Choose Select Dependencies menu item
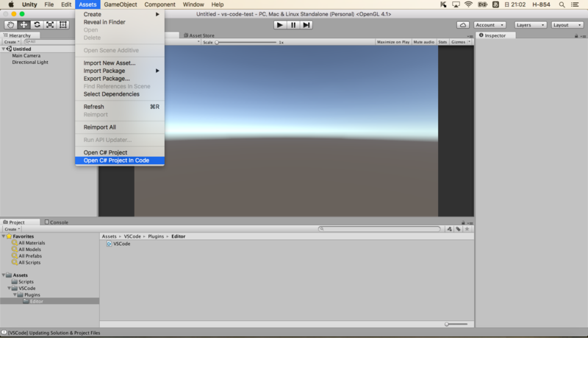This screenshot has width=588, height=368. coord(120,94)
